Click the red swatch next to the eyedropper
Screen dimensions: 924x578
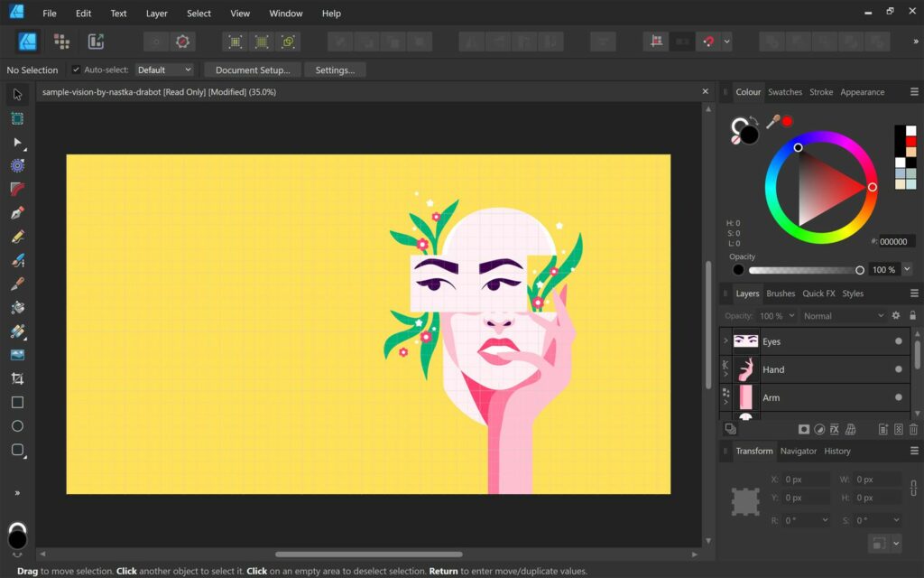click(786, 120)
